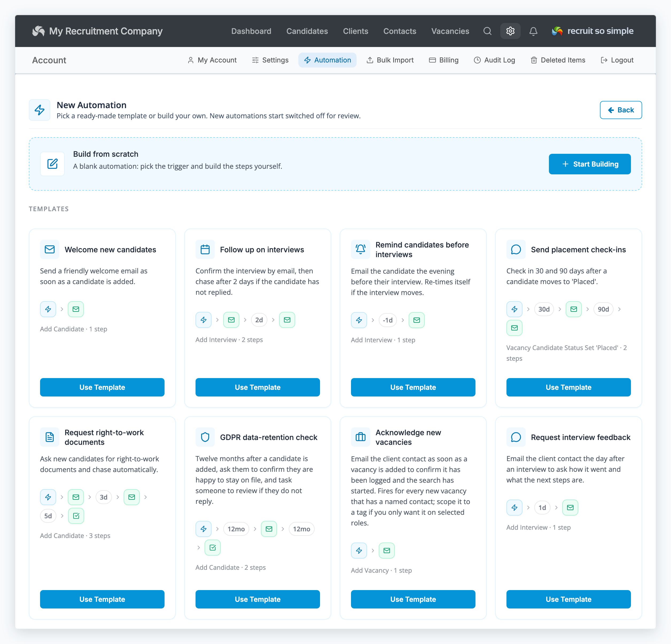Go back with Back button
Viewport: 671px width, 644px height.
pyautogui.click(x=621, y=110)
